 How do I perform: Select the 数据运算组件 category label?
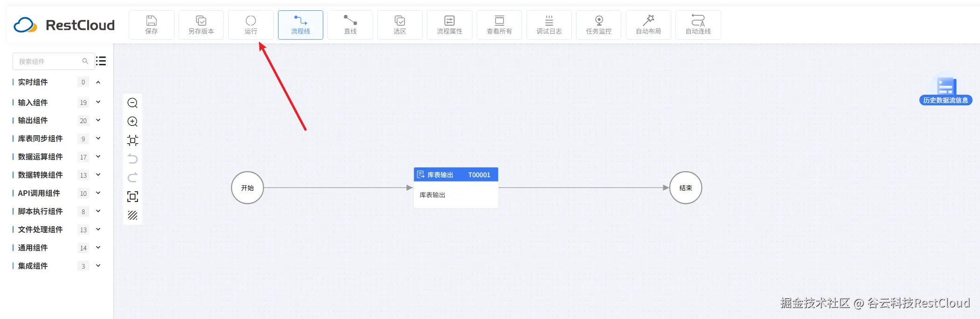pyautogui.click(x=40, y=157)
